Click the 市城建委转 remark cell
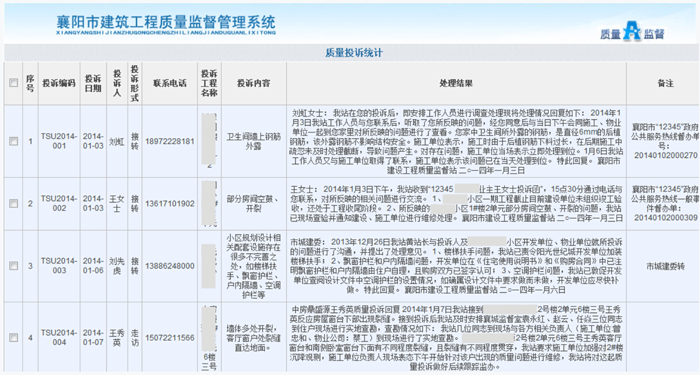Image resolution: width=700 pixels, height=375 pixels. [x=665, y=266]
